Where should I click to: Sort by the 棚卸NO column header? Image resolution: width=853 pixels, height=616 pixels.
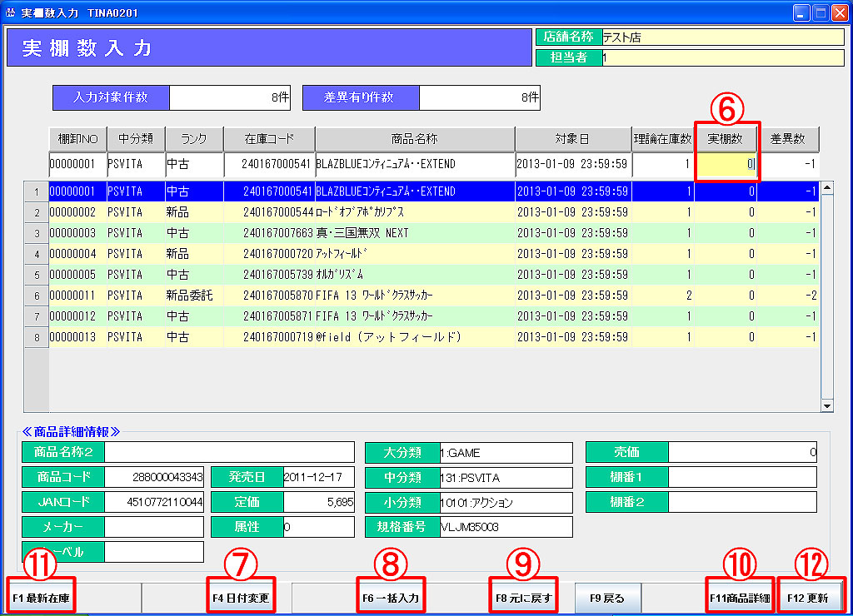pos(77,139)
